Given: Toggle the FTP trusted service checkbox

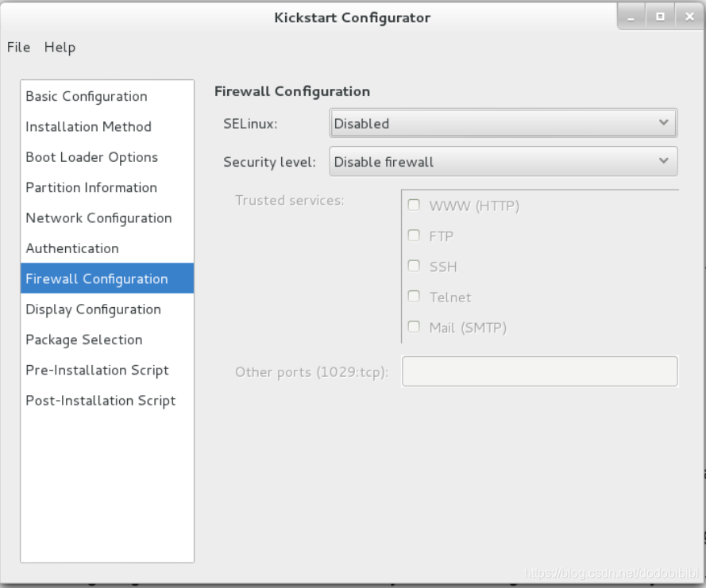Looking at the screenshot, I should point(414,236).
